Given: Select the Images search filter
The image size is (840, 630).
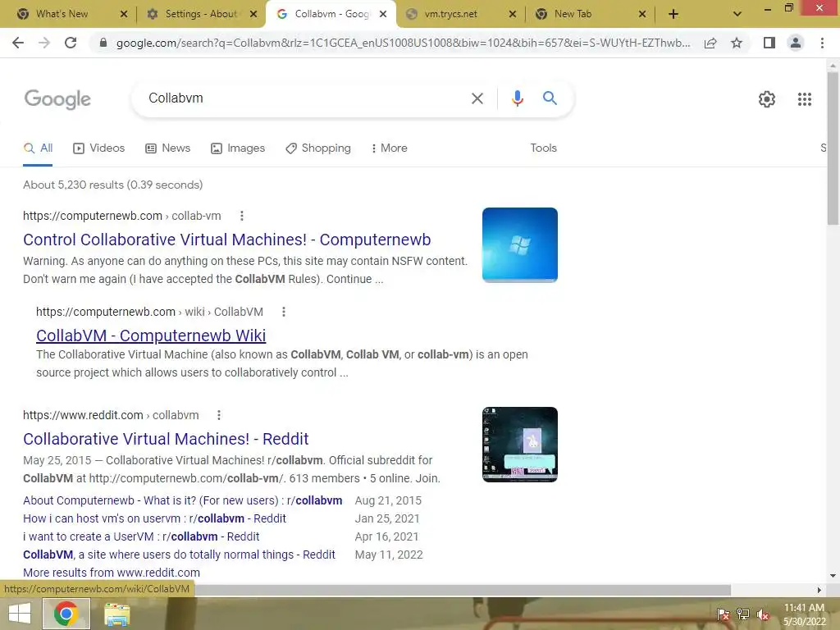Looking at the screenshot, I should pos(238,148).
